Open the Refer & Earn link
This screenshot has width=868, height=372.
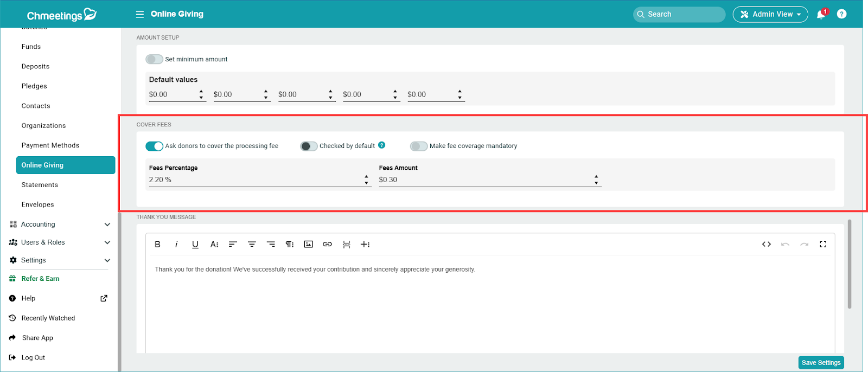coord(40,279)
